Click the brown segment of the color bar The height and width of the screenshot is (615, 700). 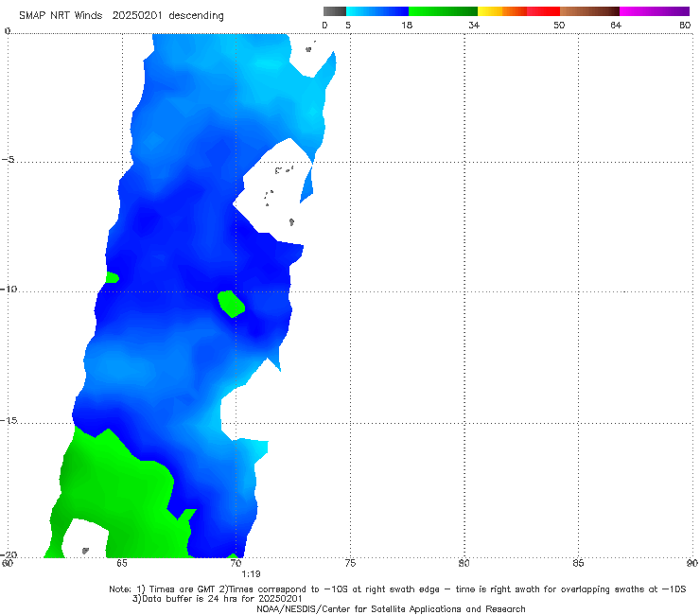589,11
